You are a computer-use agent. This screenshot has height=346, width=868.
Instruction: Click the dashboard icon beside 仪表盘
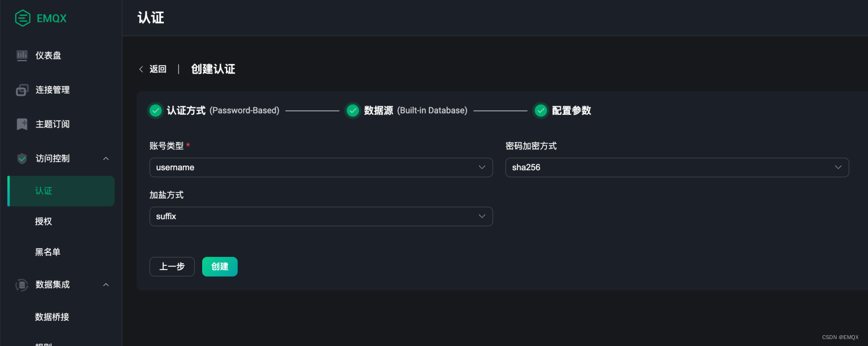point(22,55)
